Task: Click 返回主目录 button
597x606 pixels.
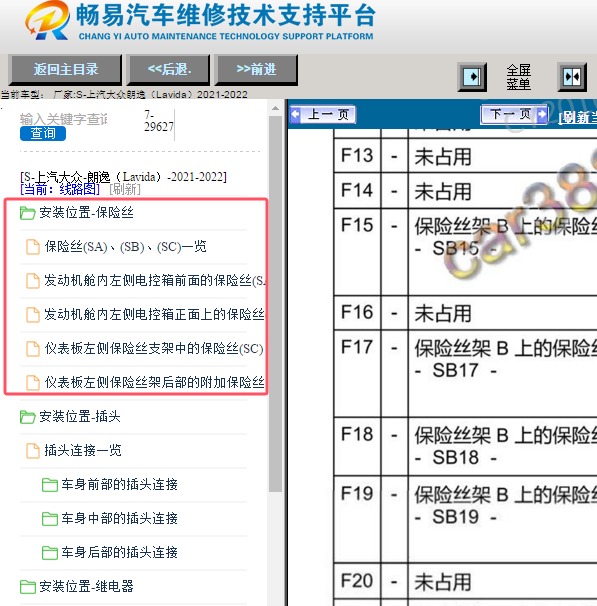Action: coord(65,70)
